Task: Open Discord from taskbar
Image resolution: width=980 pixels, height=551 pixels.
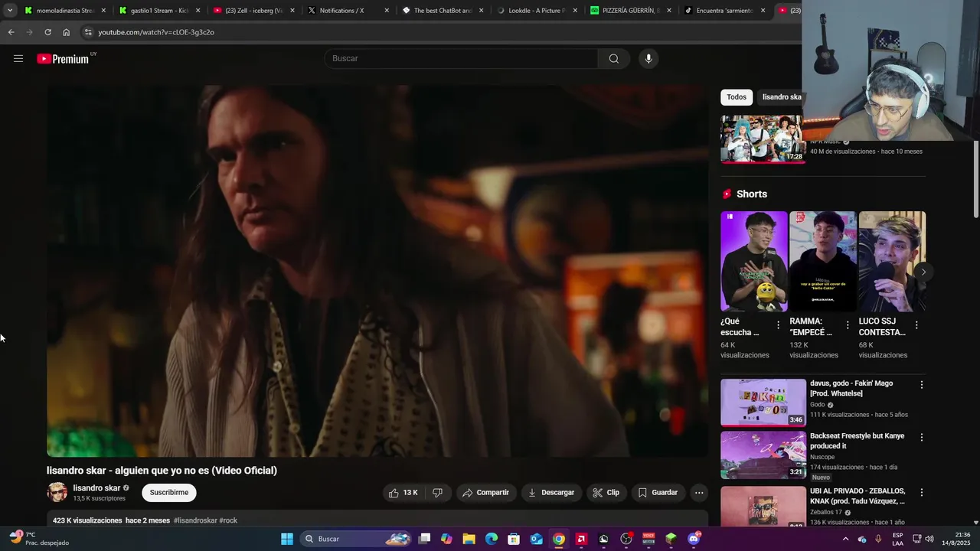Action: click(x=694, y=539)
